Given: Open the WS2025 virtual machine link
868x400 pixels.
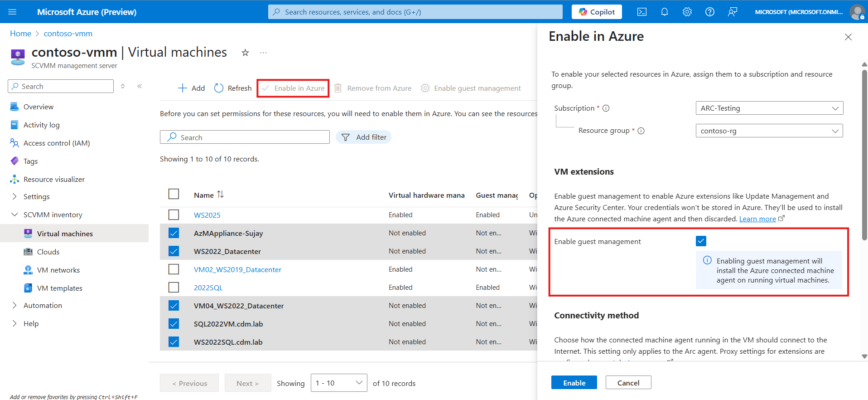Looking at the screenshot, I should point(207,215).
